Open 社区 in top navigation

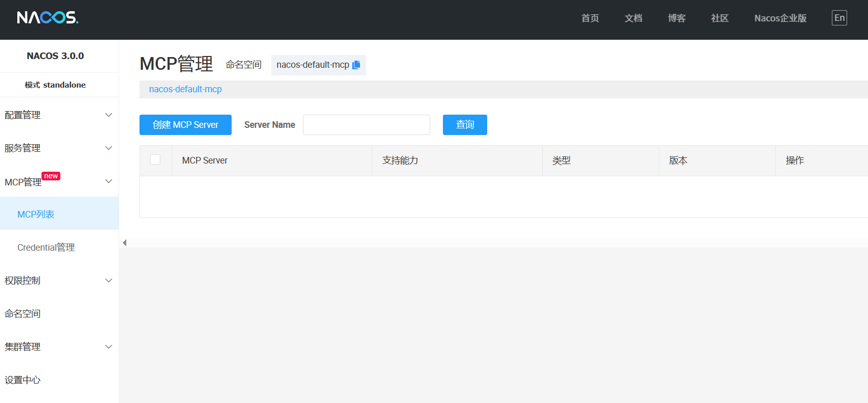pos(720,18)
